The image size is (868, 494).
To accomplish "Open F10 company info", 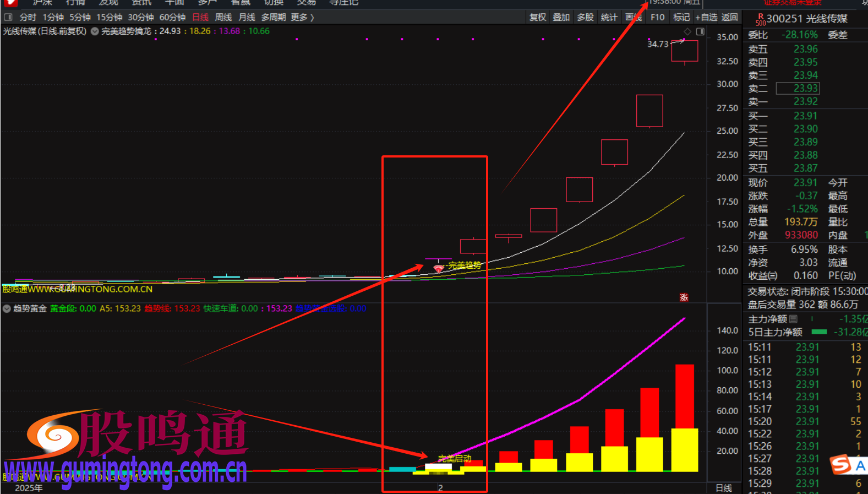I will coord(657,17).
